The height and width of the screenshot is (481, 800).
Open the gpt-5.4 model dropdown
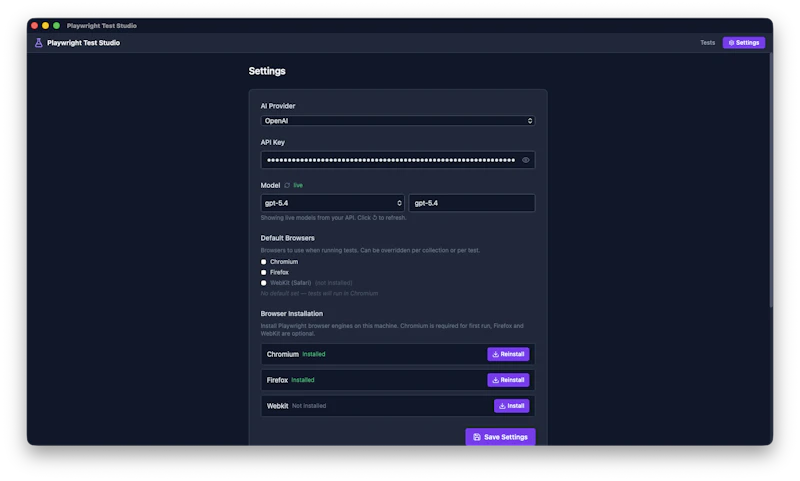tap(332, 203)
